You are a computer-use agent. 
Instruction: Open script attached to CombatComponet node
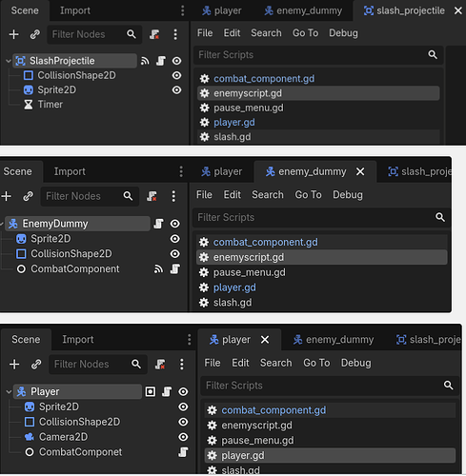(x=183, y=452)
